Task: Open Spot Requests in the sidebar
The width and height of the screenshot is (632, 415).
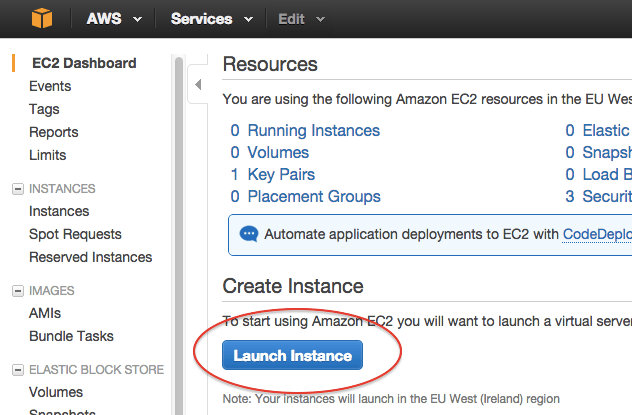Action: point(75,234)
